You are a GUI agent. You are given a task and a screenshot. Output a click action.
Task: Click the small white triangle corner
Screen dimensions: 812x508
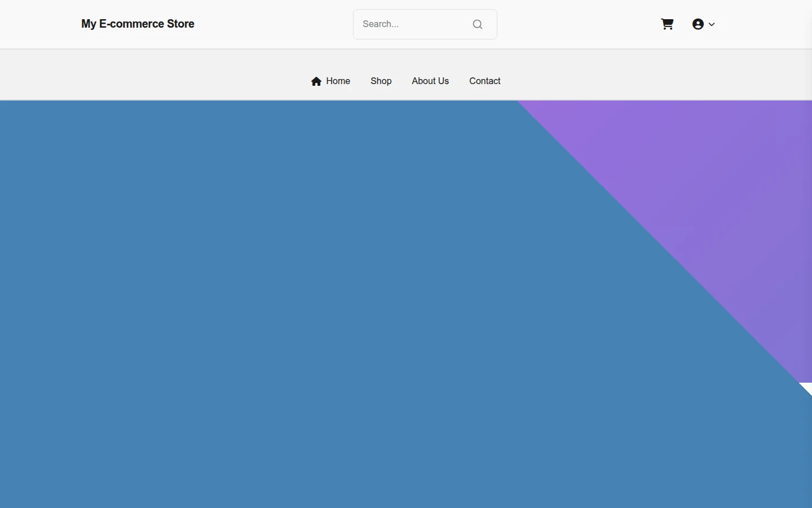pyautogui.click(x=807, y=387)
